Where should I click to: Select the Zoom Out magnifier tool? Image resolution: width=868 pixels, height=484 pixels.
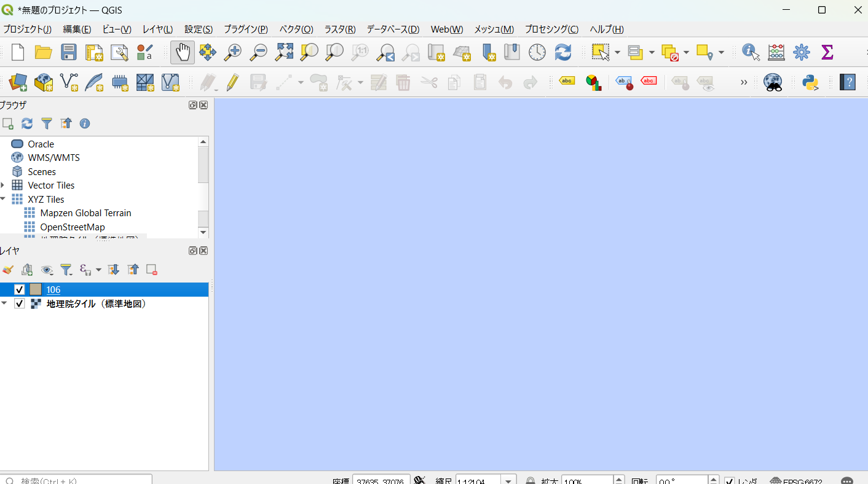(x=258, y=52)
